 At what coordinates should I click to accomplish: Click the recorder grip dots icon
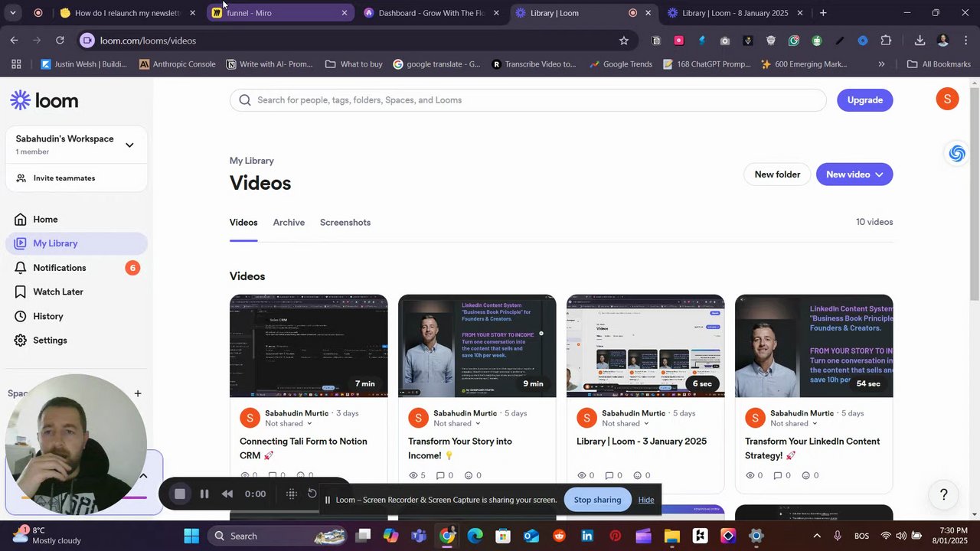coord(292,494)
